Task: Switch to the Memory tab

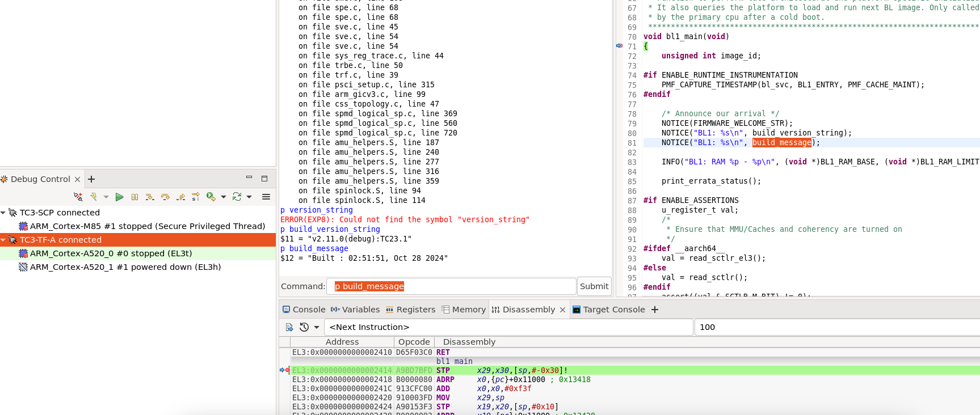Action: [464, 310]
